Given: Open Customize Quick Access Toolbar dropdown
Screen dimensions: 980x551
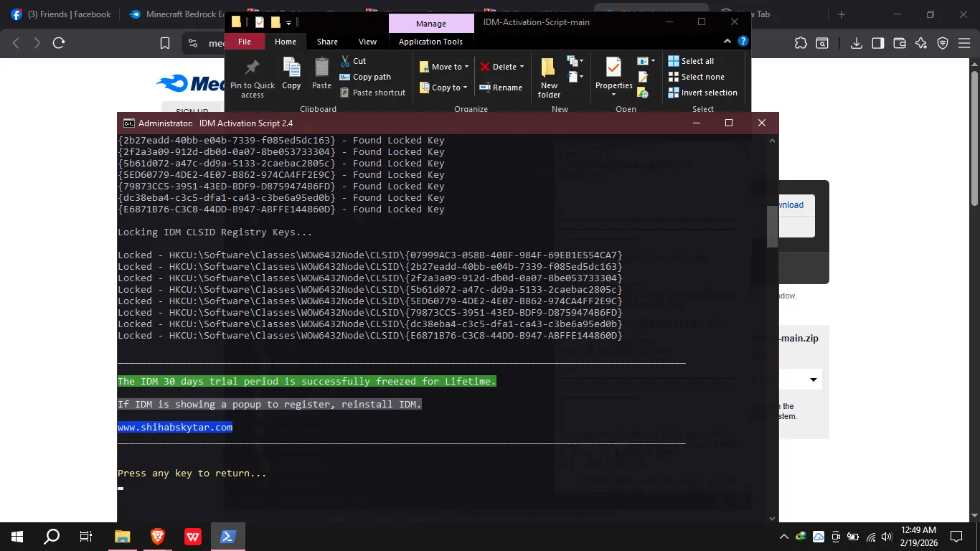Looking at the screenshot, I should coord(288,23).
